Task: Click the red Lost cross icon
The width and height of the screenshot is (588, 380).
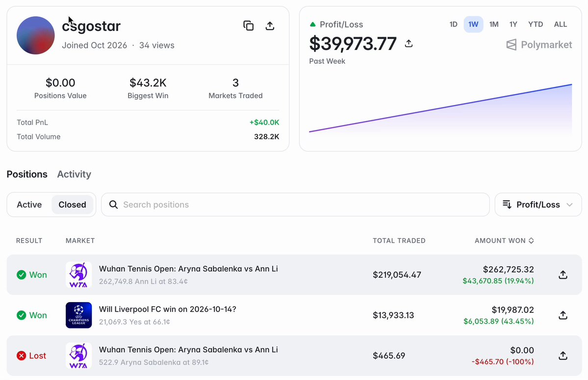Action: click(22, 355)
